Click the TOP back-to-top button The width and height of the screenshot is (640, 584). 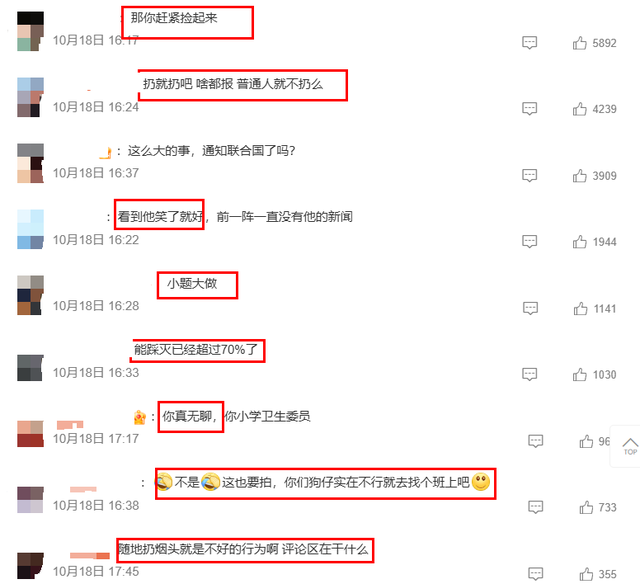pyautogui.click(x=630, y=446)
